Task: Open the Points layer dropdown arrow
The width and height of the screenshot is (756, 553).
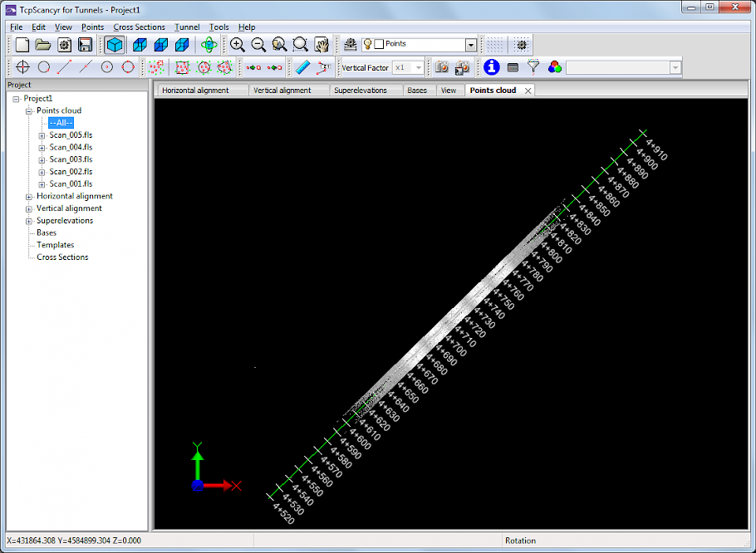Action: [x=471, y=45]
